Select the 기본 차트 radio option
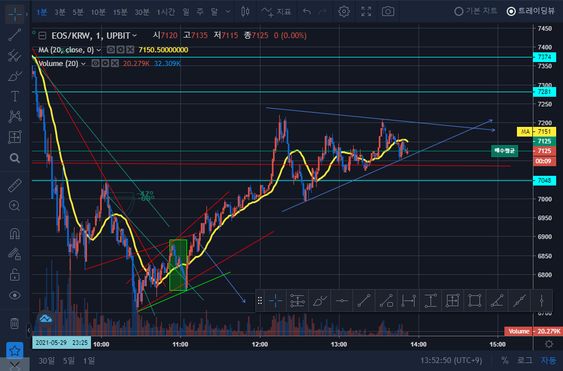Viewport: 563px width, 371px height. tap(475, 11)
